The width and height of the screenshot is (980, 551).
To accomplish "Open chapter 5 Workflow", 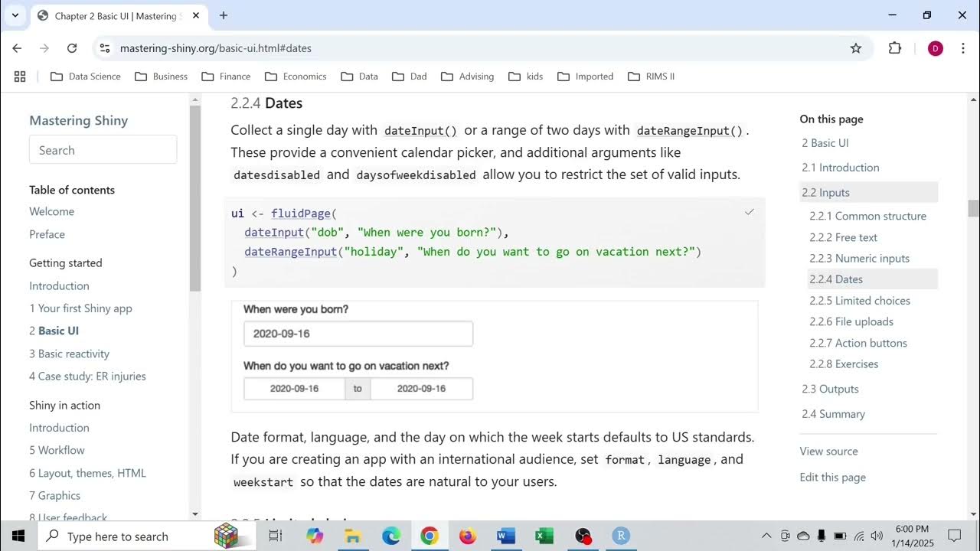I will [57, 450].
